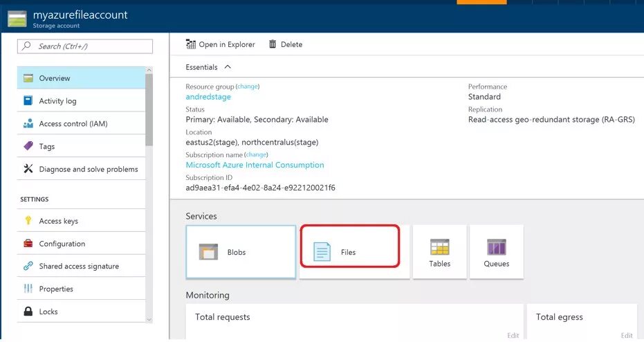Click the Standard performance value

pos(484,97)
